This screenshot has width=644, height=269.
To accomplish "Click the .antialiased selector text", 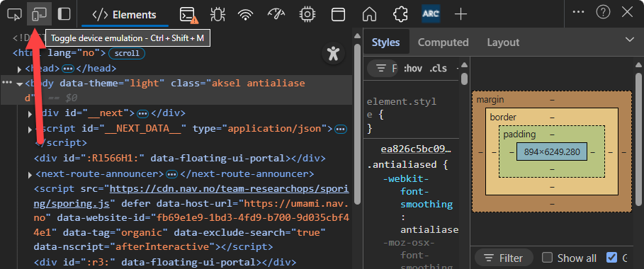I will tap(401, 165).
